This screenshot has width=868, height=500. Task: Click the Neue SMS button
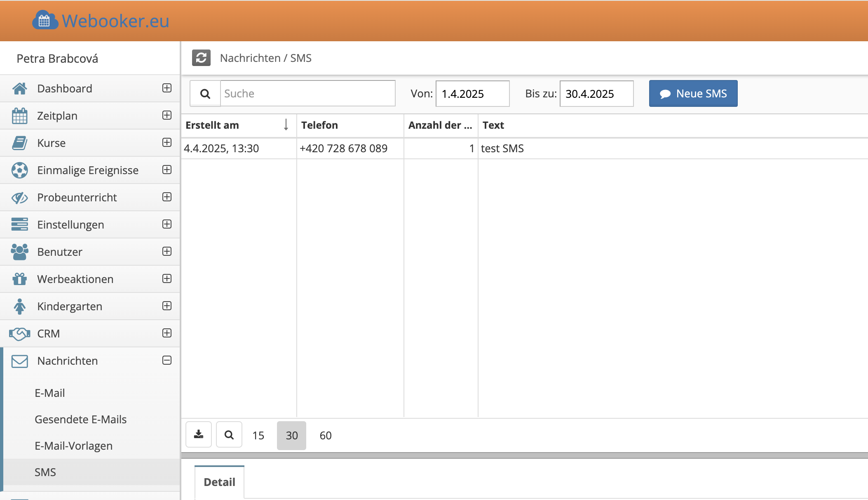pyautogui.click(x=693, y=94)
